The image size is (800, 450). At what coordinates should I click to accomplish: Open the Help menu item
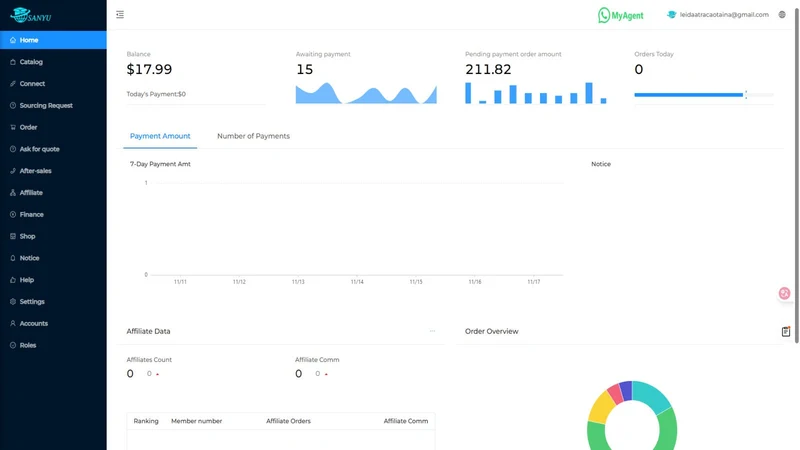tap(53, 280)
